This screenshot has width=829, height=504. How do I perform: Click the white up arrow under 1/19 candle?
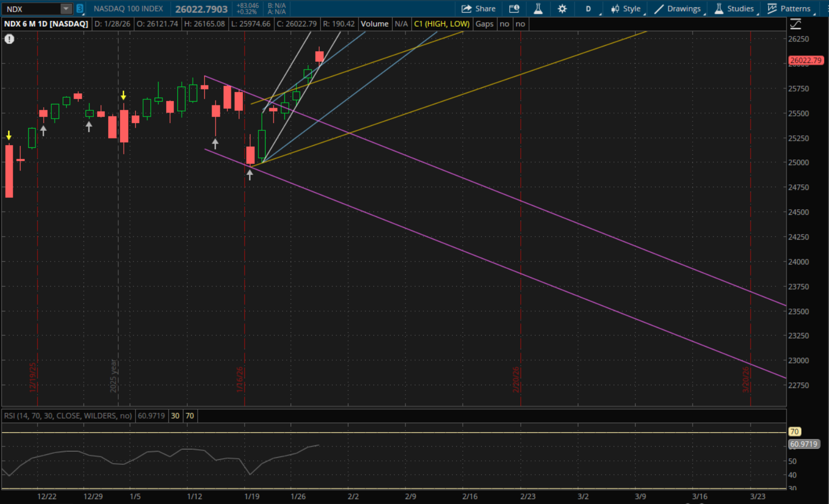tap(250, 175)
